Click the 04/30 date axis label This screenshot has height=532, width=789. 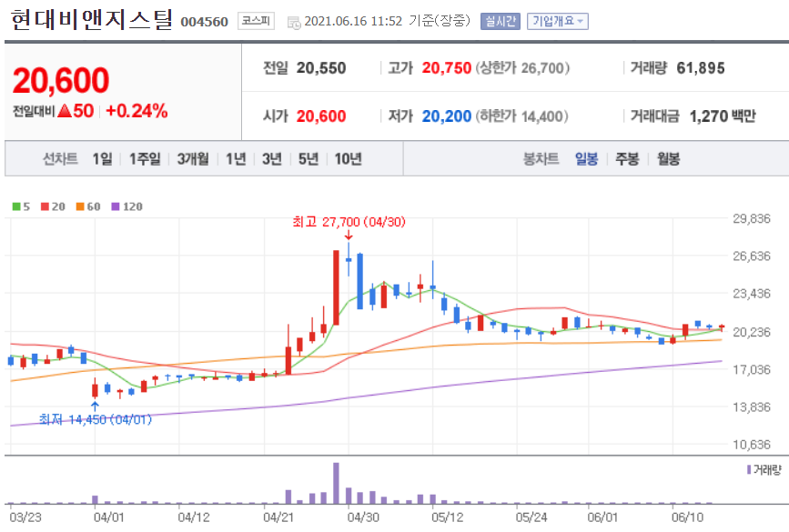click(363, 517)
